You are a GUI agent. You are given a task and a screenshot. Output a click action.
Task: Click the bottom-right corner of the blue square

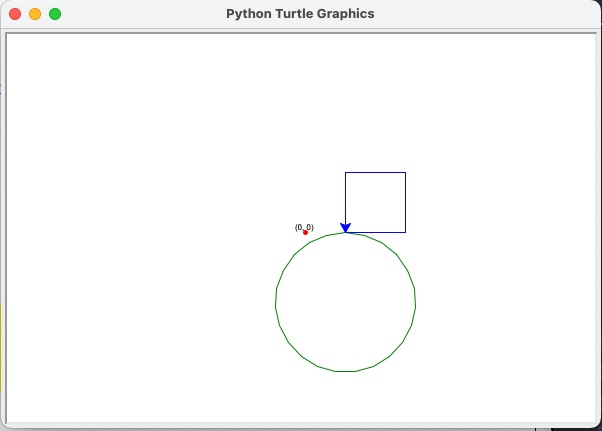[405, 232]
